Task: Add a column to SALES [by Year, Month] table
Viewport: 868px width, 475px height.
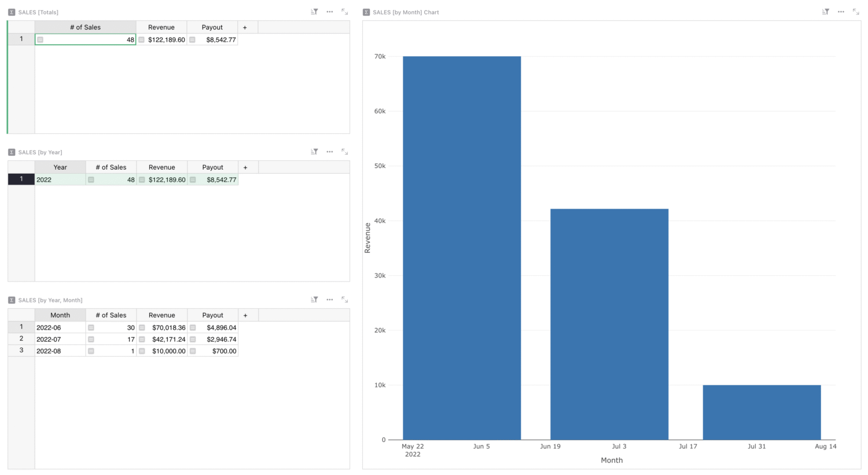Action: [x=245, y=315]
